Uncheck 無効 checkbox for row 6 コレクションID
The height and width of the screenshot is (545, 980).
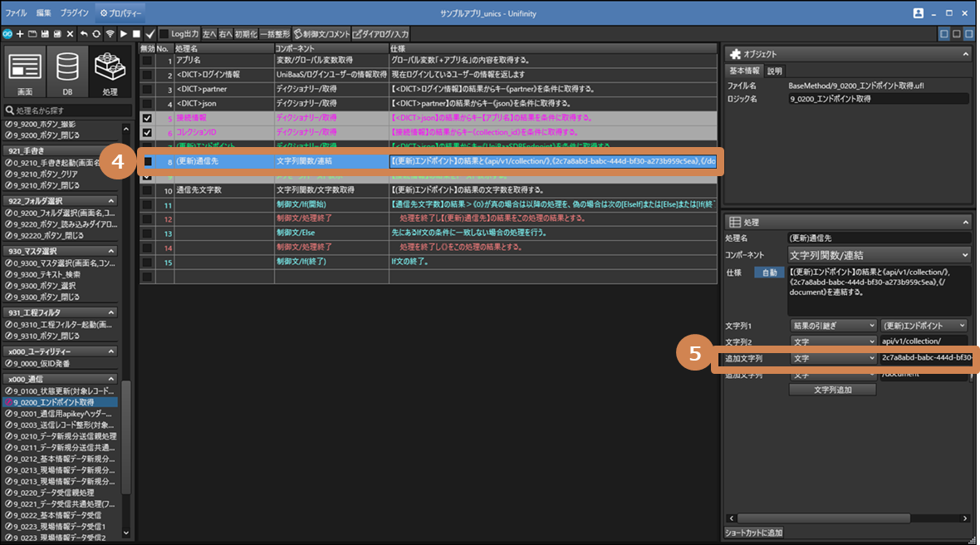point(147,132)
